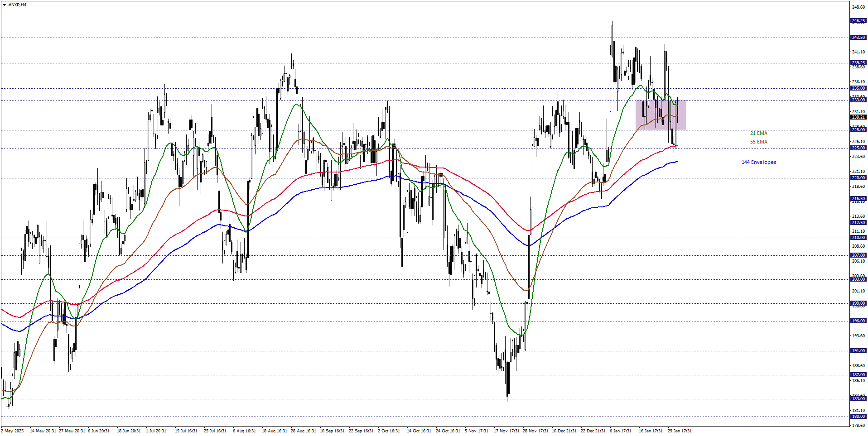Image resolution: width=868 pixels, height=436 pixels.
Task: Click the 199.00 price level tag
Action: [x=858, y=303]
